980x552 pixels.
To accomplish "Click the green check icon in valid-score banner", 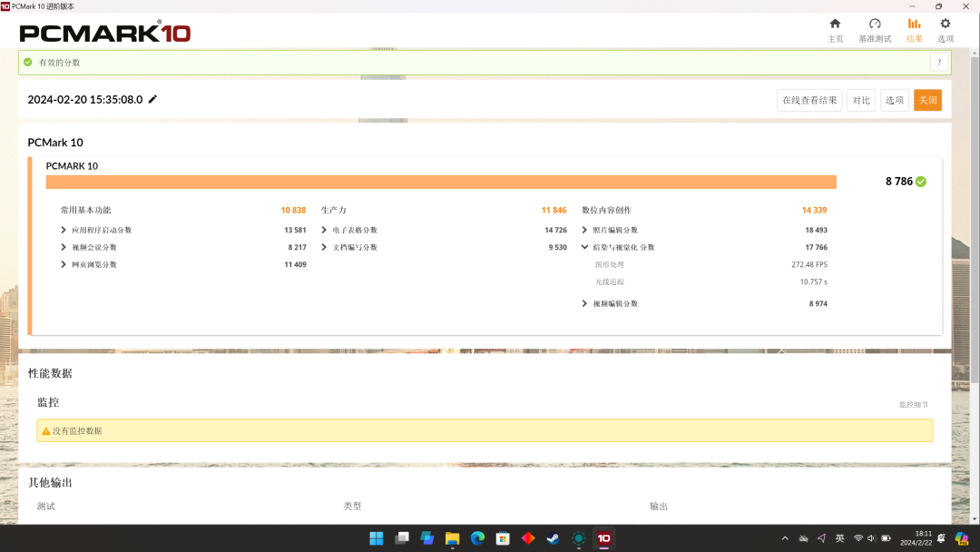I will pos(27,62).
